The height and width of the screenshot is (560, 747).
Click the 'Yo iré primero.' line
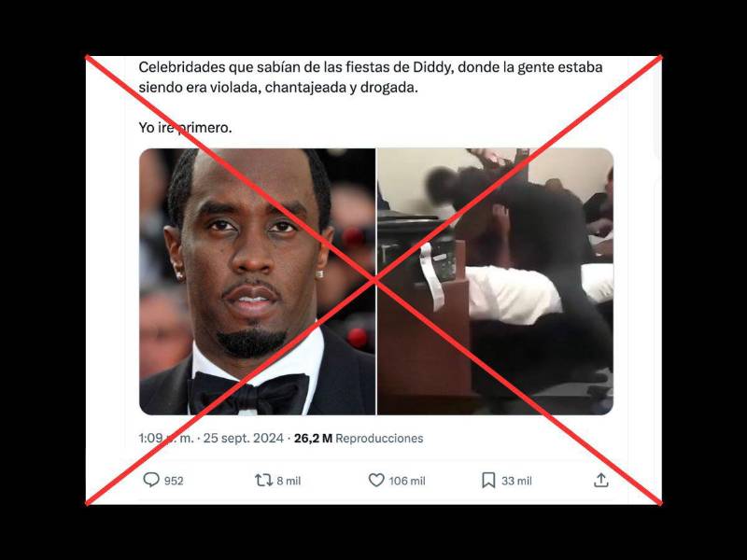[185, 128]
